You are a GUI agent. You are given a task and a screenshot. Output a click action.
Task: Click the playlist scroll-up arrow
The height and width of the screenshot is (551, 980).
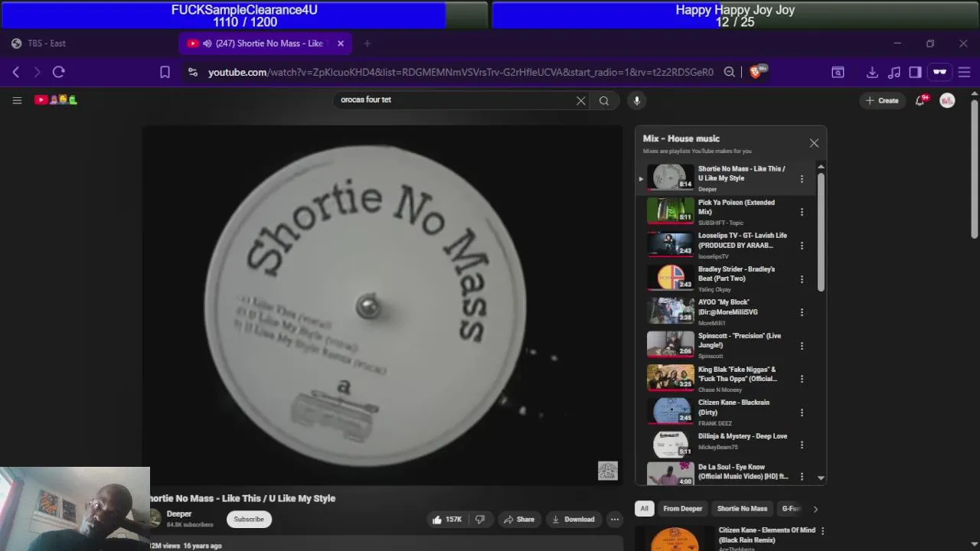[821, 166]
